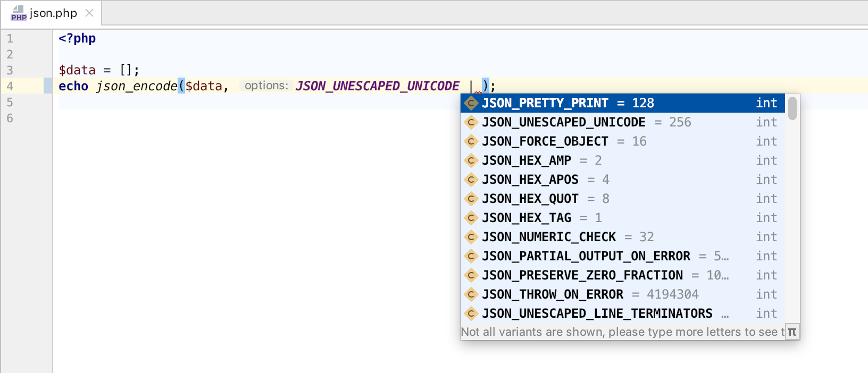The image size is (868, 373).
Task: Select JSON_PRETTY_PRINT from completion list
Action: coord(545,103)
